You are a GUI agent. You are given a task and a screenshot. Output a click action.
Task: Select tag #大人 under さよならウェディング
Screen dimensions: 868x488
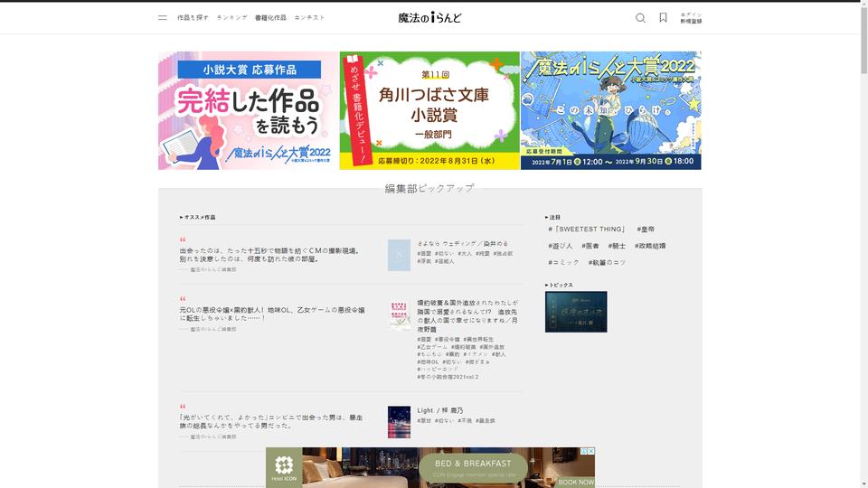point(465,253)
